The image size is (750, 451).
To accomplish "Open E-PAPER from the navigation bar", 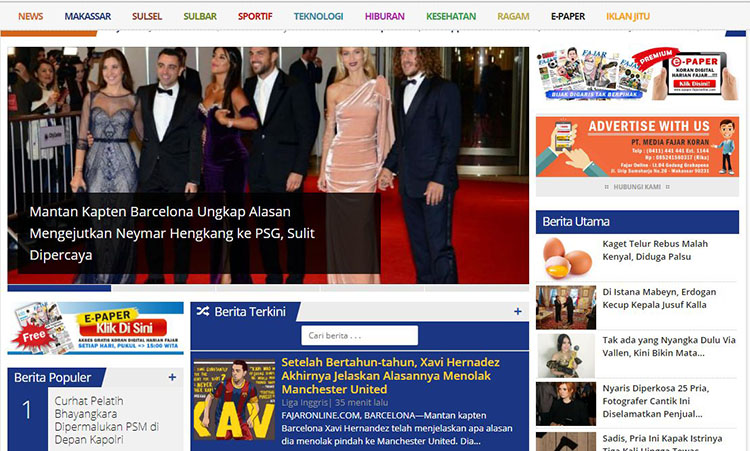I will click(568, 16).
